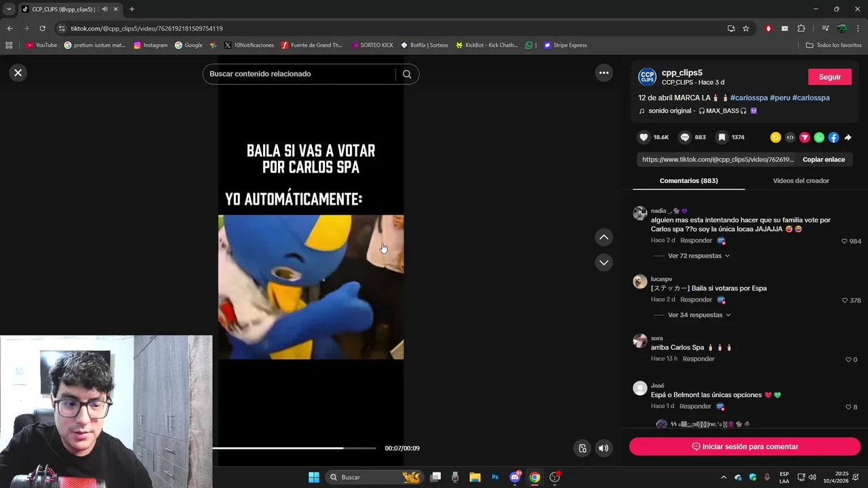Click the #carlosspa hashtag after the candle emojis
Viewport: 868px width, 488px height.
coord(749,98)
